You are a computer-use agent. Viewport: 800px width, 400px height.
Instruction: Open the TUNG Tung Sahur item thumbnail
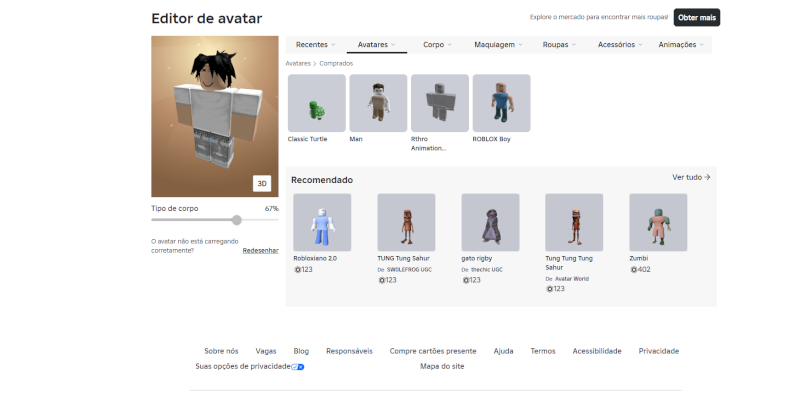click(406, 222)
